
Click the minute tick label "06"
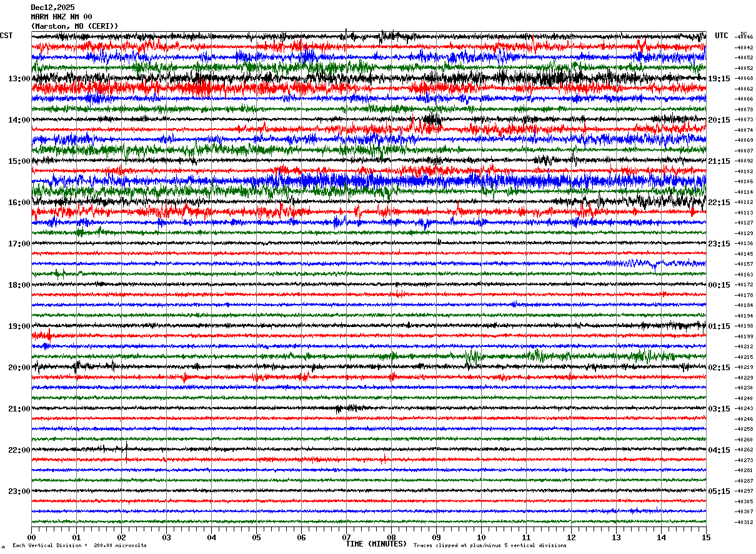[301, 537]
